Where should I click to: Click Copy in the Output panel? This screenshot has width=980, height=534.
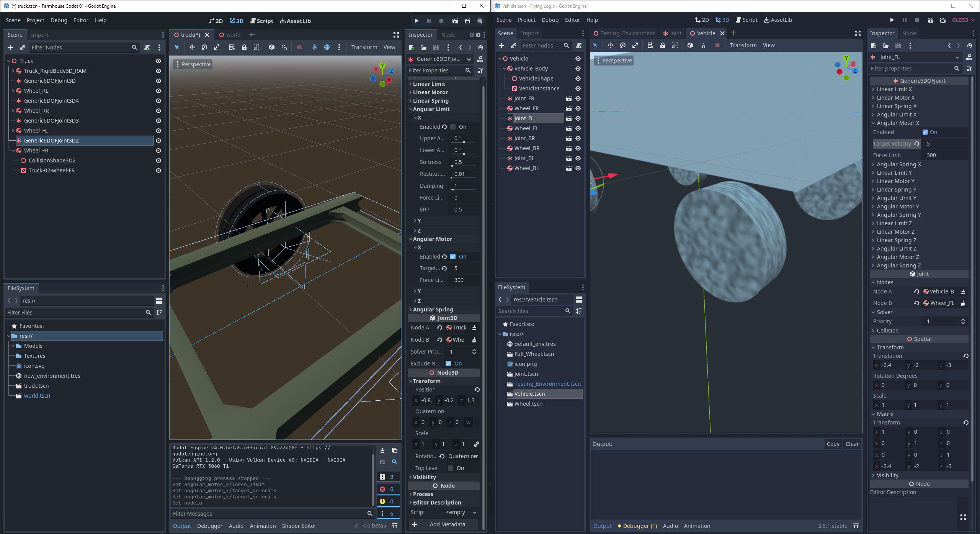[833, 444]
